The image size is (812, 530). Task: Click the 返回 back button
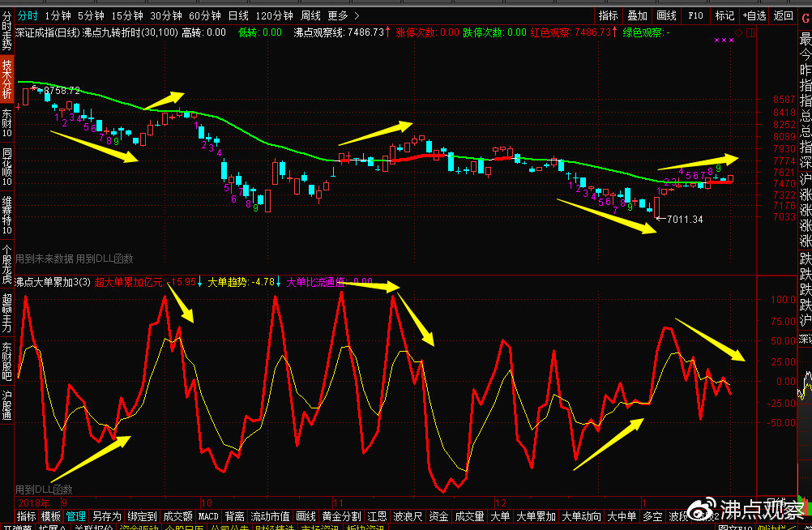(783, 15)
